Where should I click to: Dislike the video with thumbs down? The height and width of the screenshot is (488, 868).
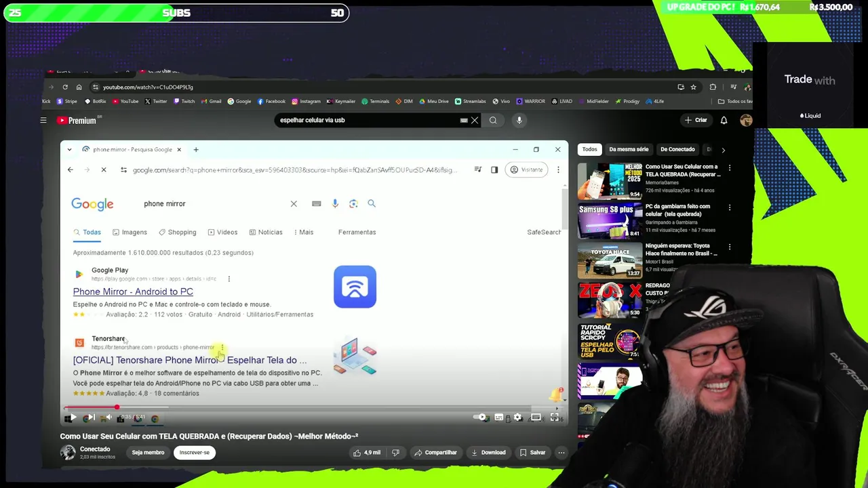click(396, 452)
